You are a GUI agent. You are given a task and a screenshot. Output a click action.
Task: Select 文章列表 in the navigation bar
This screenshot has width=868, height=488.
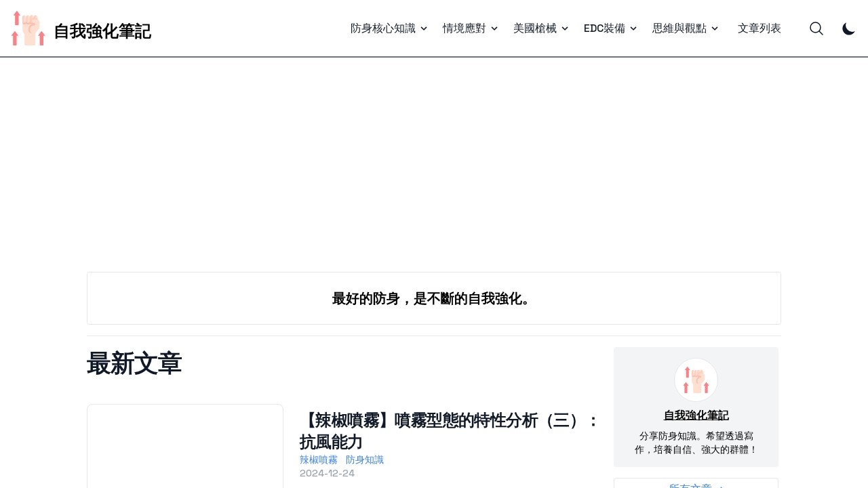coord(759,28)
